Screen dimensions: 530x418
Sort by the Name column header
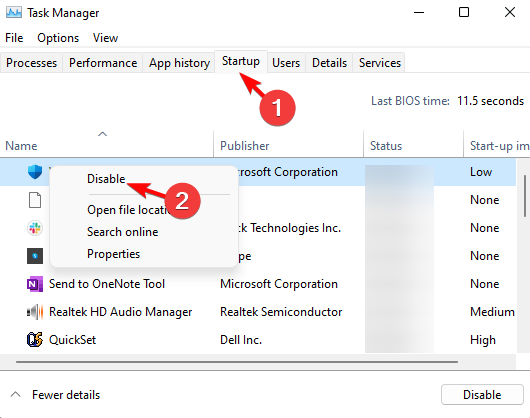(107, 144)
